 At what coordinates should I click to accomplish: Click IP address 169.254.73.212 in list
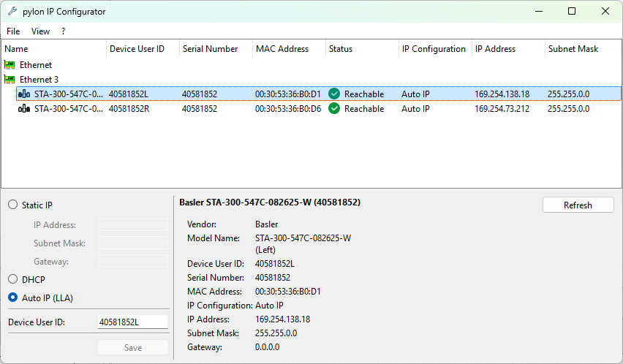pos(502,108)
